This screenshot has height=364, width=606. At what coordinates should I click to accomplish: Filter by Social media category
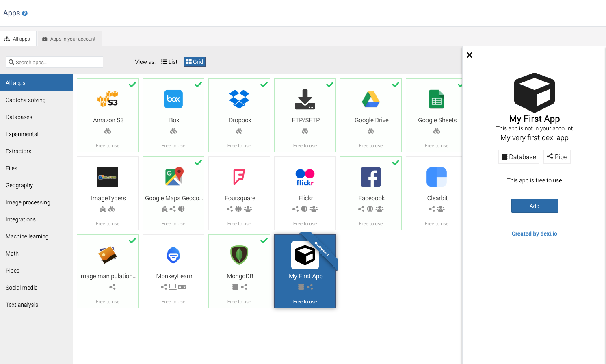tap(37, 288)
